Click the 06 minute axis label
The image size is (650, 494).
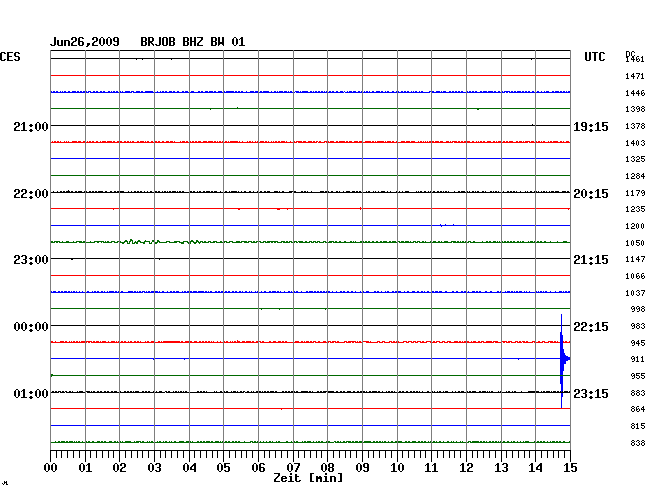258,468
